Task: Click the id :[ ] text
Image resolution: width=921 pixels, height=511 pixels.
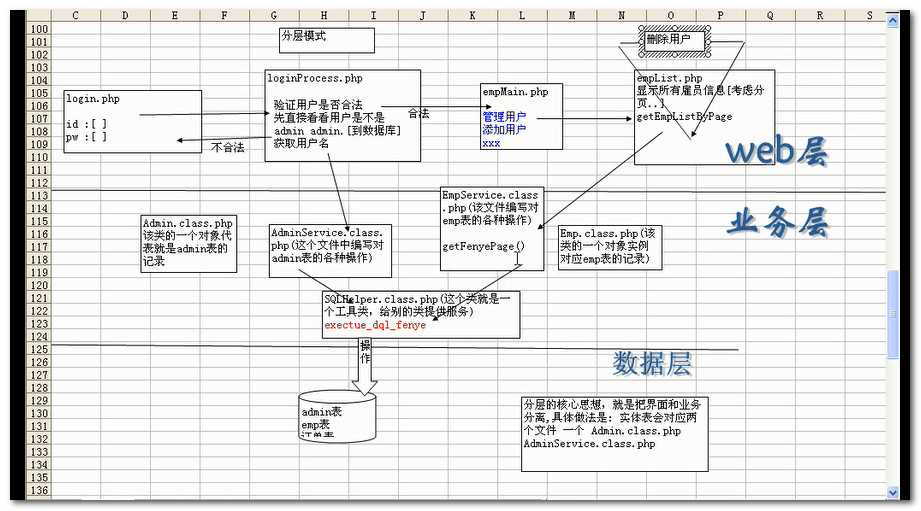Action: (x=86, y=124)
